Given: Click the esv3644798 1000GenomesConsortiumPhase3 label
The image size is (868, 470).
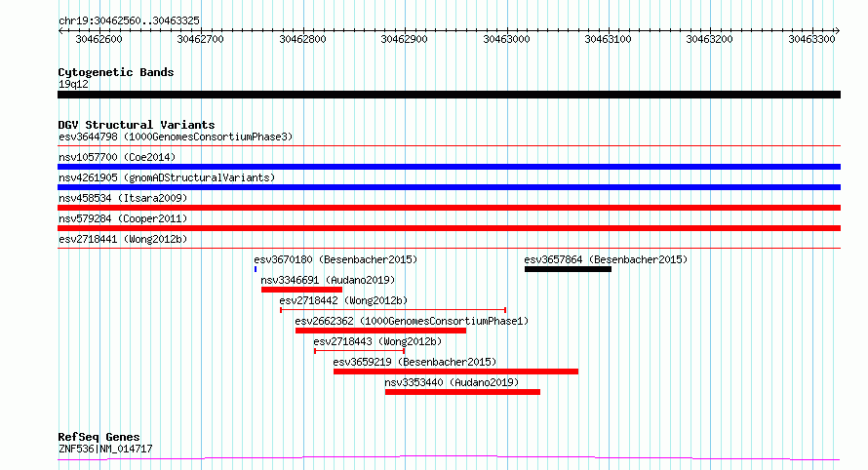Looking at the screenshot, I should [x=176, y=137].
